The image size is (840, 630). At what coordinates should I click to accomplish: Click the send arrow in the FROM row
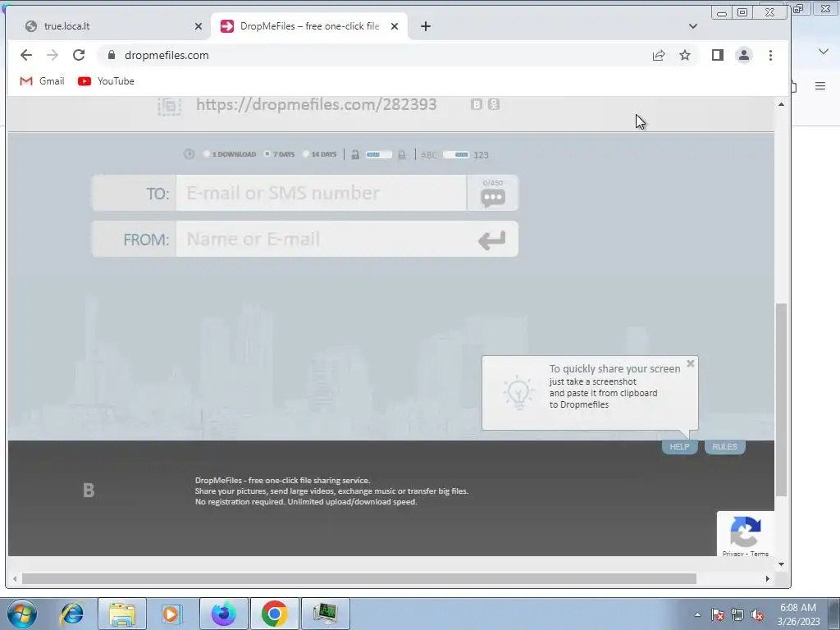(x=492, y=240)
